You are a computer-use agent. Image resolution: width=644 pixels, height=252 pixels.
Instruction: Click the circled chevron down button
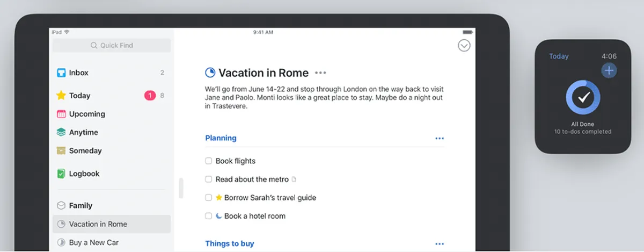tap(464, 46)
